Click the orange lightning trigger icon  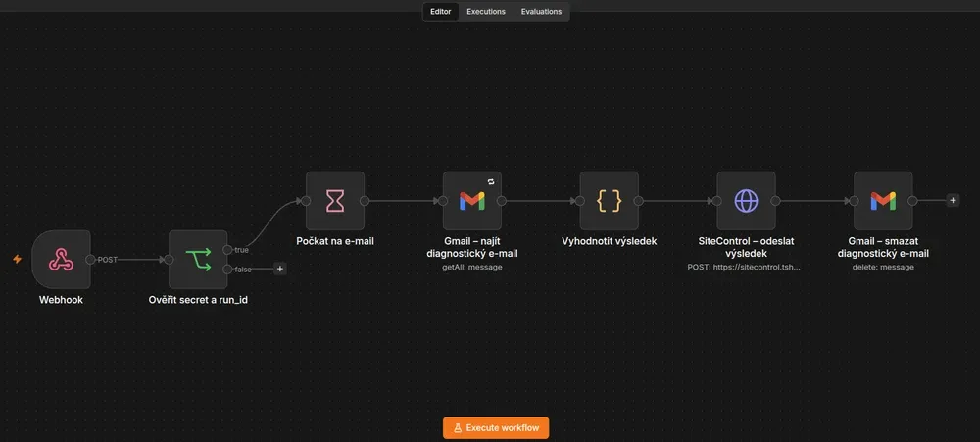17,259
